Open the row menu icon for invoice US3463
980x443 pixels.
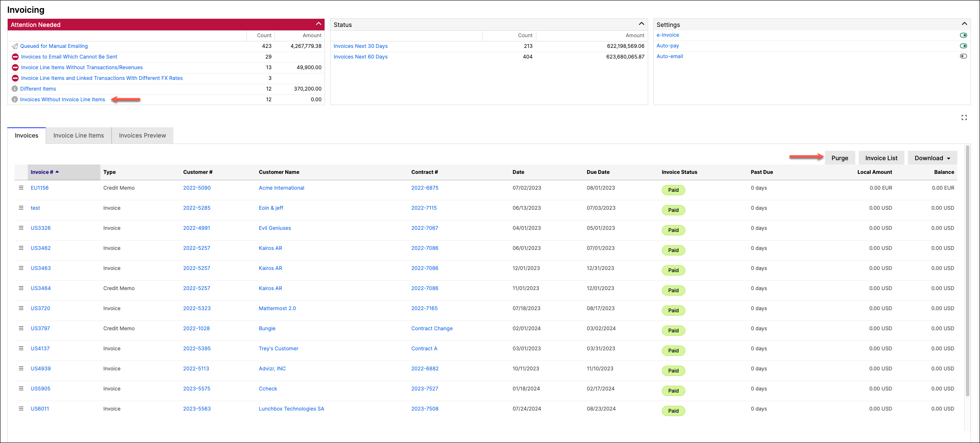tap(21, 268)
